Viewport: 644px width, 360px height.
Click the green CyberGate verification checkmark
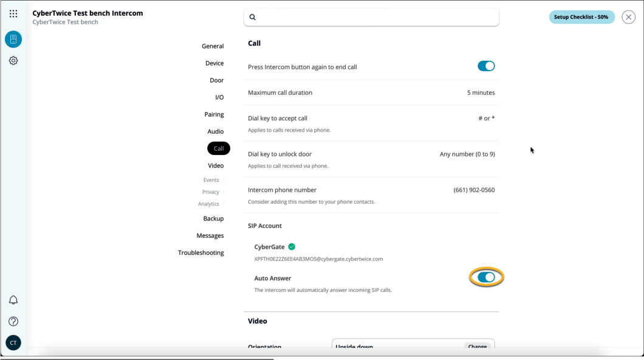(291, 247)
